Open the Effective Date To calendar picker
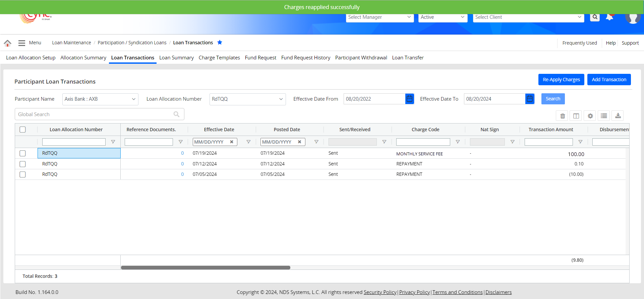 coord(529,99)
